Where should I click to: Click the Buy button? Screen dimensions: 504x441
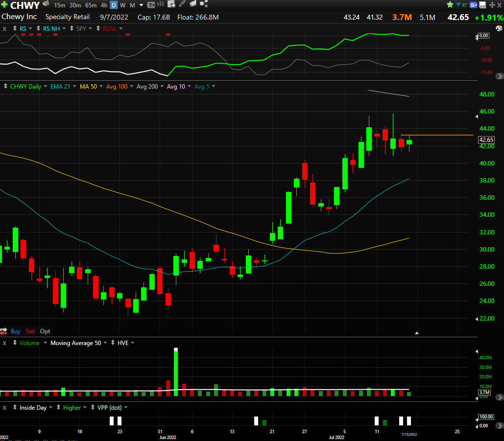tap(16, 331)
